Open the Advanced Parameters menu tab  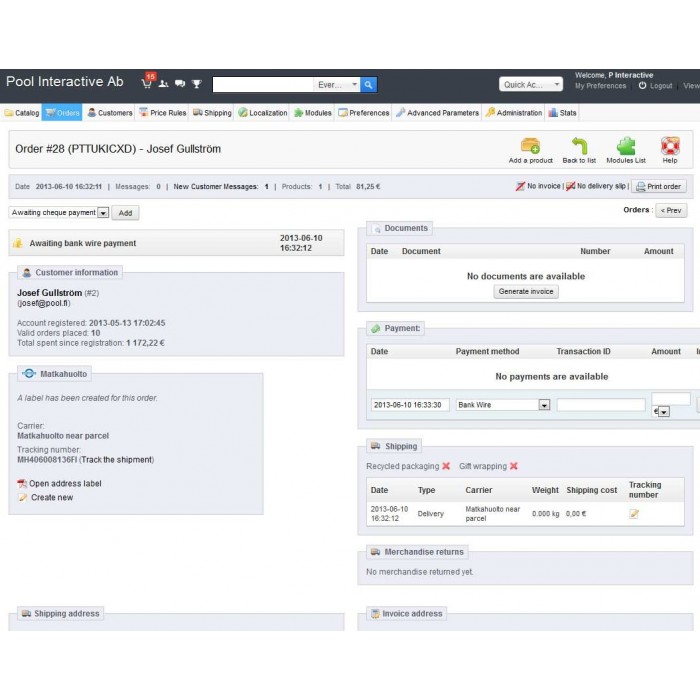(x=438, y=113)
